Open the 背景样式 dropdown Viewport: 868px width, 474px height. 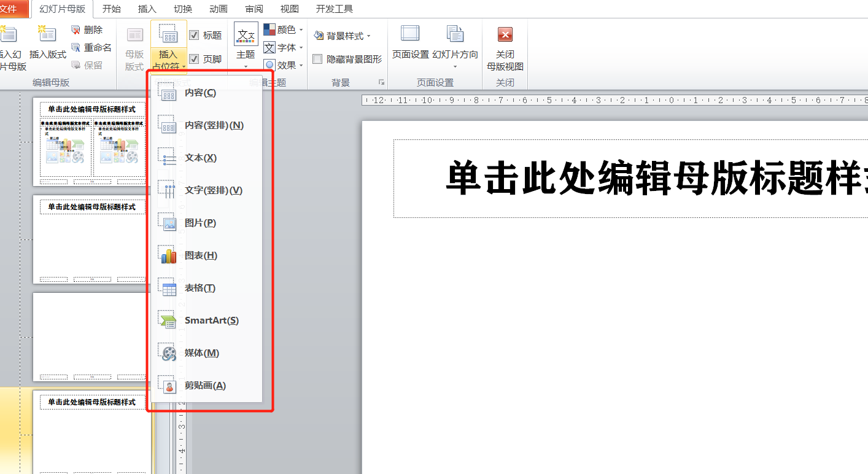(x=343, y=36)
